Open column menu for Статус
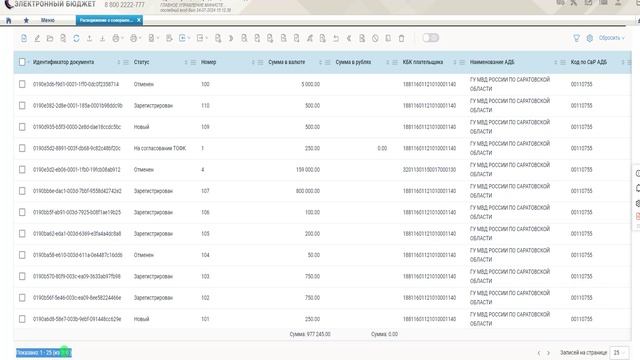The height and width of the screenshot is (360, 640). [193, 62]
